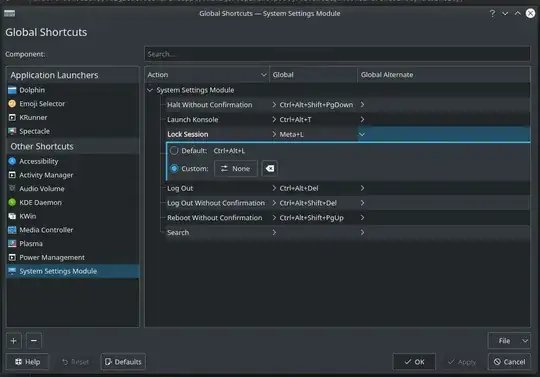Select the Default Ctrl+Alt+L radio button
The height and width of the screenshot is (377, 540).
[174, 151]
